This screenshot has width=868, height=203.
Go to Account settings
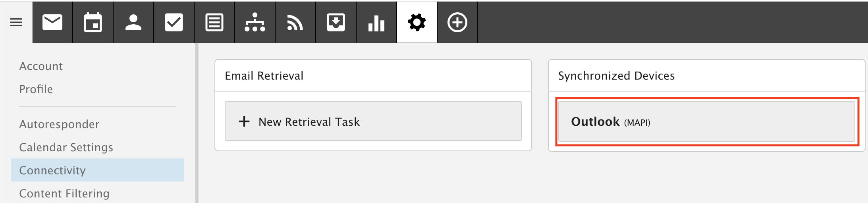pos(41,66)
